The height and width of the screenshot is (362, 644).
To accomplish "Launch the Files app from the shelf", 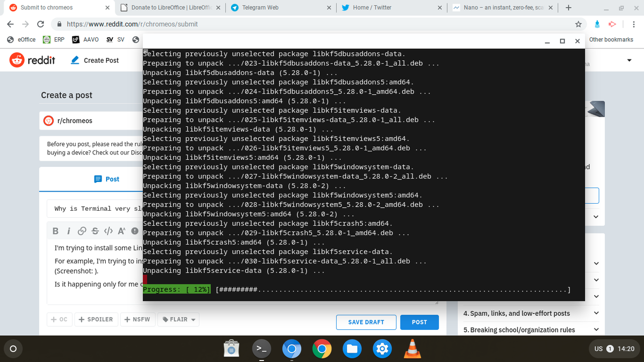I will [352, 348].
